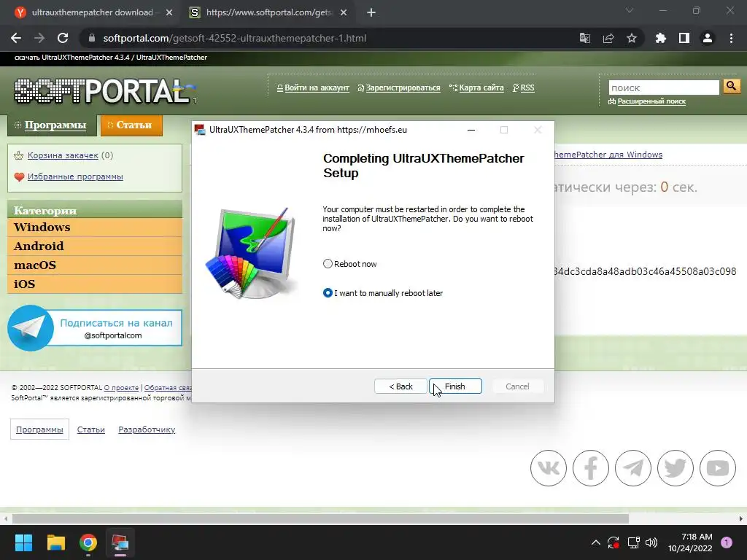Open Корзина закачек link
This screenshot has height=560, width=747.
[63, 155]
